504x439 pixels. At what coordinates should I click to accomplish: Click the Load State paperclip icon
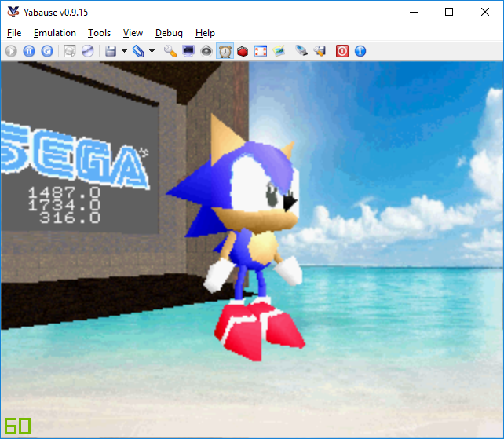[x=138, y=51]
